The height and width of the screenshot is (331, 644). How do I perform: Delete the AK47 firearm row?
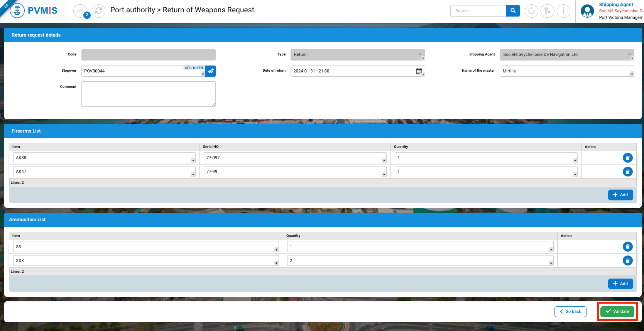point(627,171)
